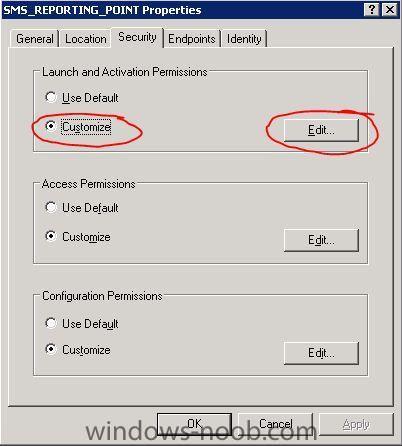The width and height of the screenshot is (402, 446).
Task: Click the Apply button
Action: 356,424
